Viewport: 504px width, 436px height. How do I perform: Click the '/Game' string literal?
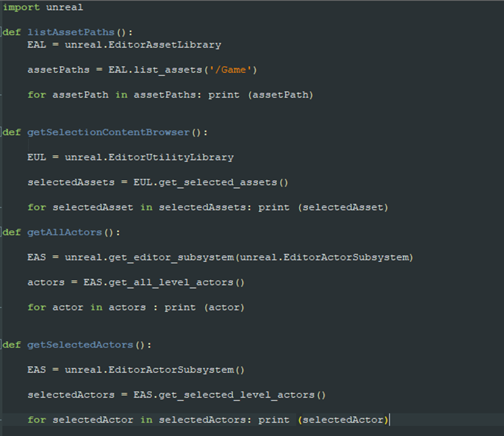tap(231, 70)
